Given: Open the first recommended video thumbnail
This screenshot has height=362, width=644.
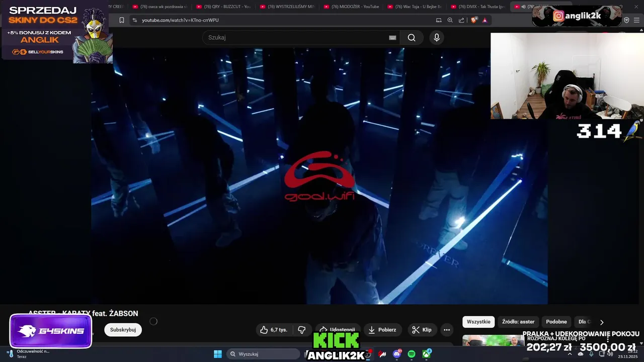Looking at the screenshot, I should 493,340.
